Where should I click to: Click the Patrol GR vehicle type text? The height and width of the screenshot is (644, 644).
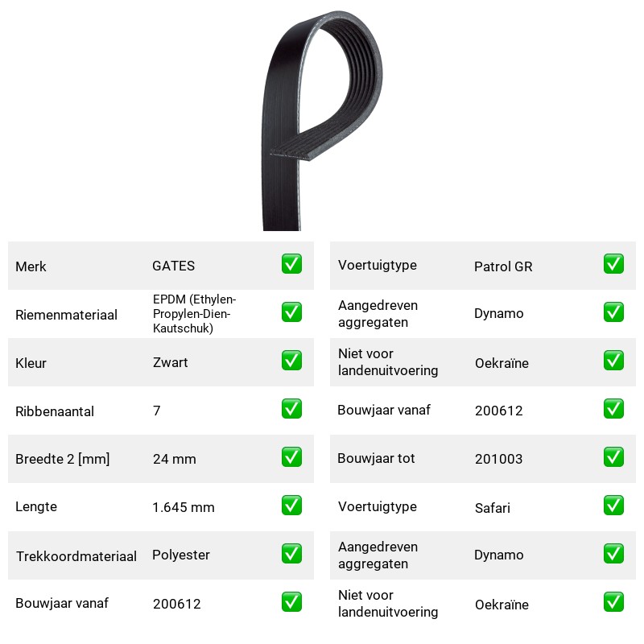pos(503,266)
